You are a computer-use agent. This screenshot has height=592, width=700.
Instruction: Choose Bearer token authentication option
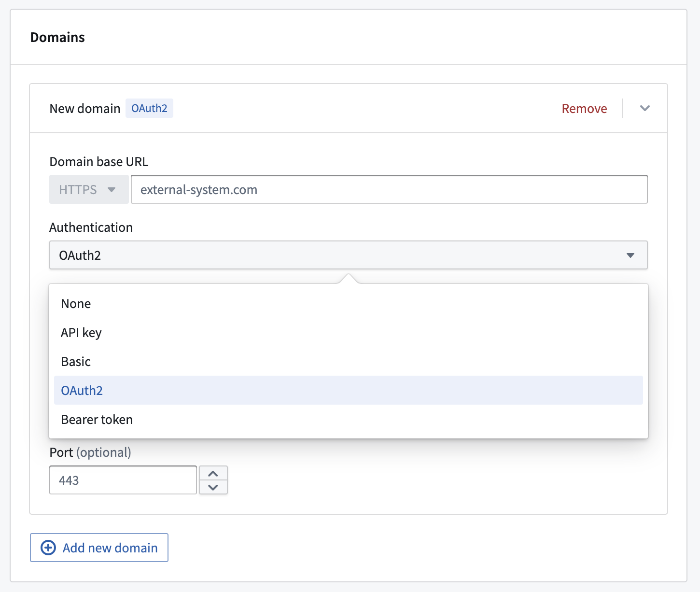click(348, 419)
